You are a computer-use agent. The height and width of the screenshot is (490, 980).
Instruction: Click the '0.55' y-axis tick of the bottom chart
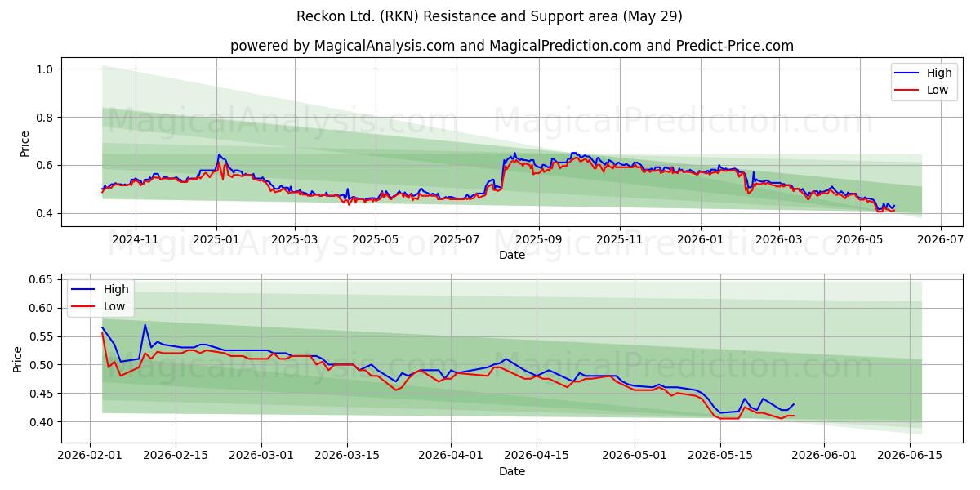click(42, 336)
